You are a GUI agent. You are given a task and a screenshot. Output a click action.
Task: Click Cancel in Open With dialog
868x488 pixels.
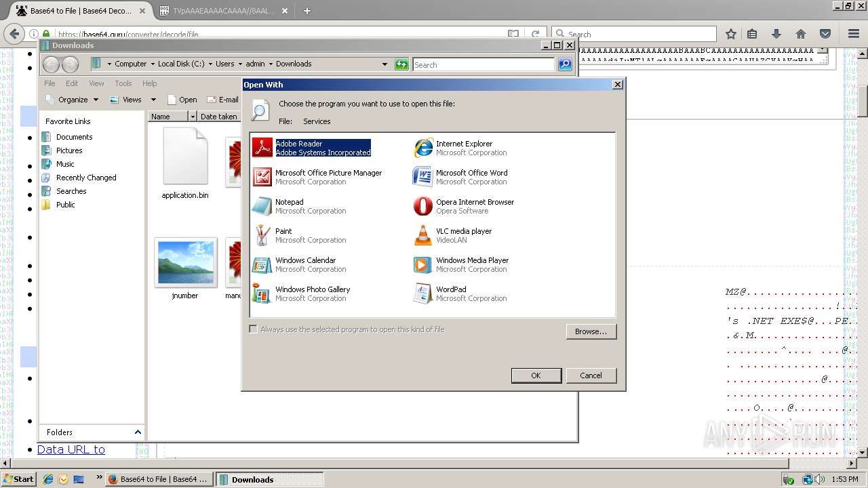[591, 375]
